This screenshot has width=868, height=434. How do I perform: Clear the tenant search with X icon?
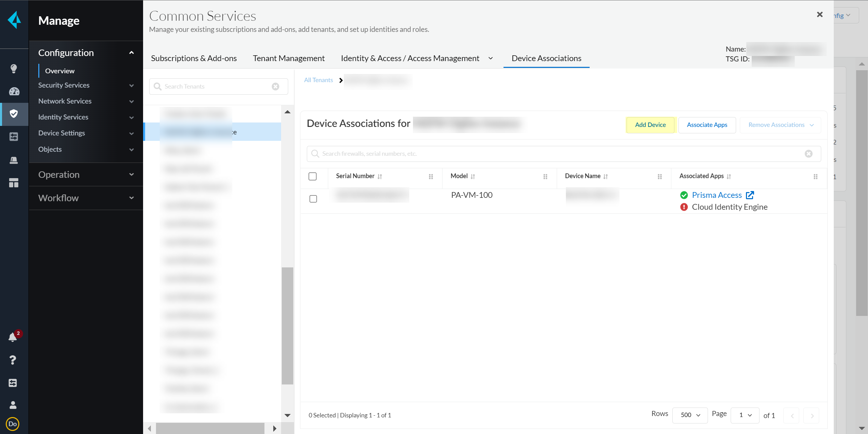click(275, 87)
